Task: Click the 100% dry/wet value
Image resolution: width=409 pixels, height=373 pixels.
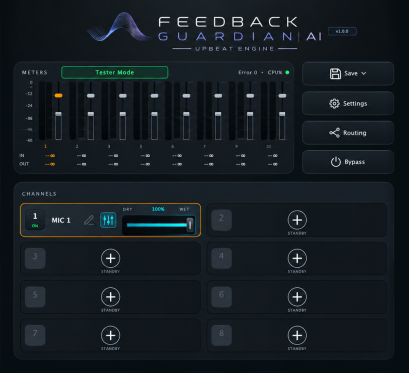Action: click(x=158, y=209)
